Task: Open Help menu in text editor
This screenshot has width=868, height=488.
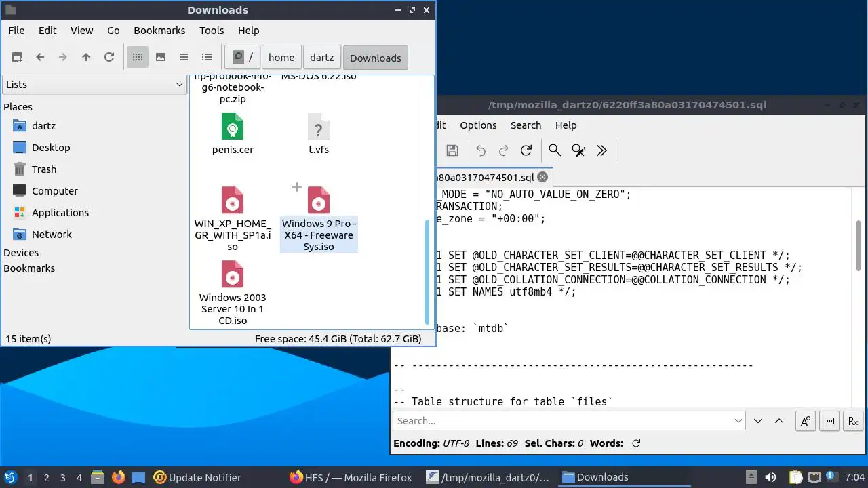Action: [566, 125]
